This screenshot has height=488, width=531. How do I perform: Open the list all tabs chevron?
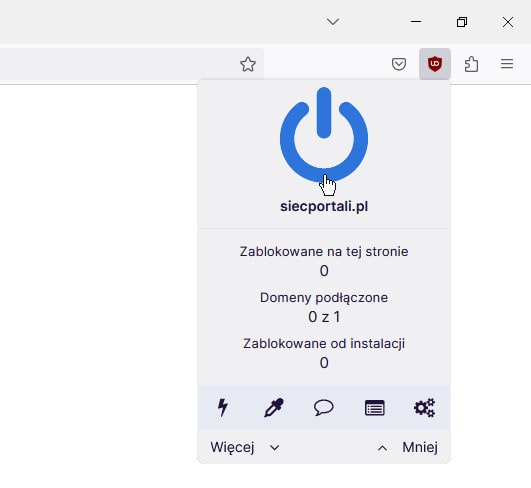coord(333,22)
